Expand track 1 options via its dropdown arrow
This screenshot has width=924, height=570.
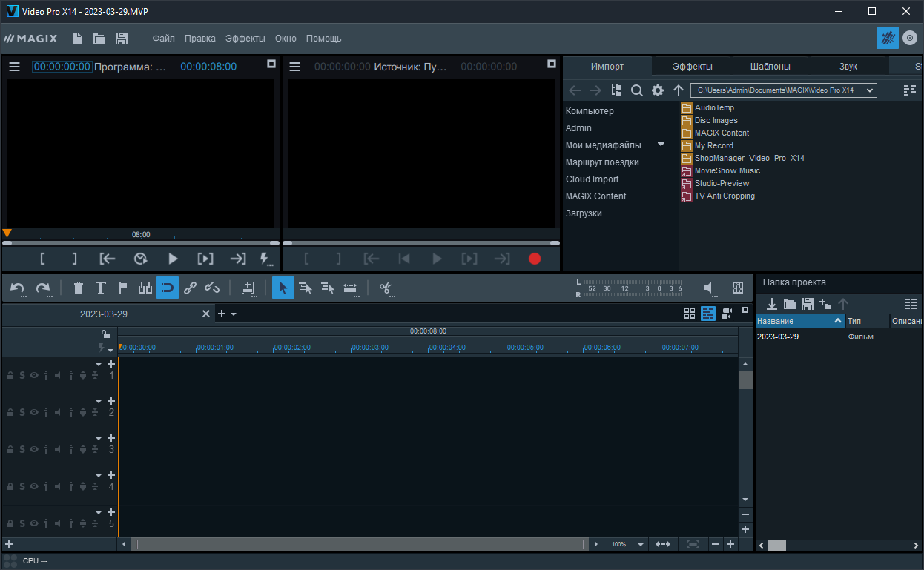point(99,364)
